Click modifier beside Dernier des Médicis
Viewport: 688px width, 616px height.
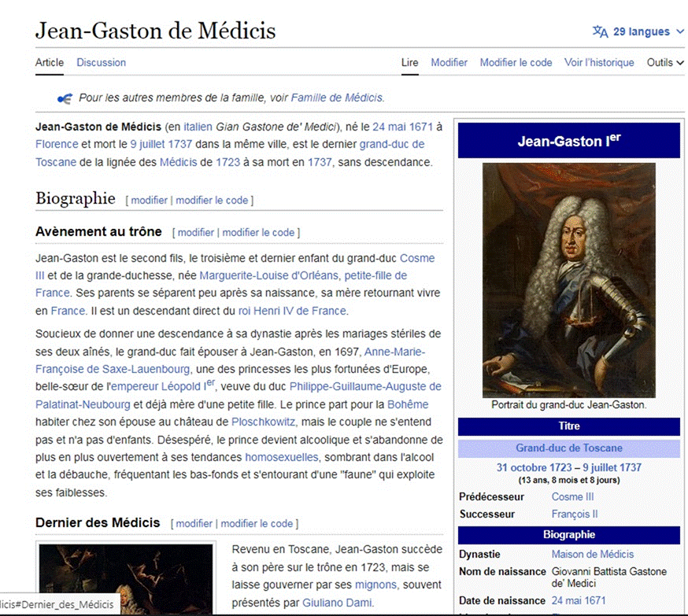tap(194, 523)
